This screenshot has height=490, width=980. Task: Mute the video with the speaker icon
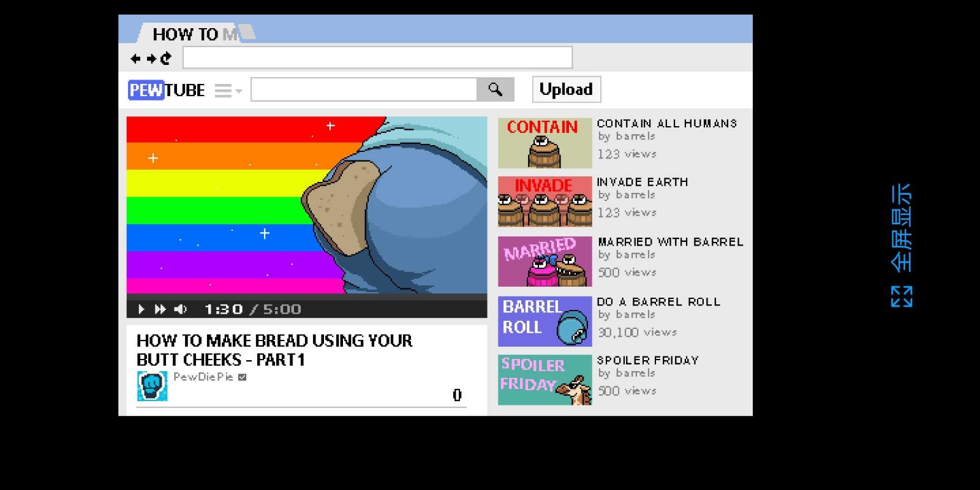click(180, 309)
